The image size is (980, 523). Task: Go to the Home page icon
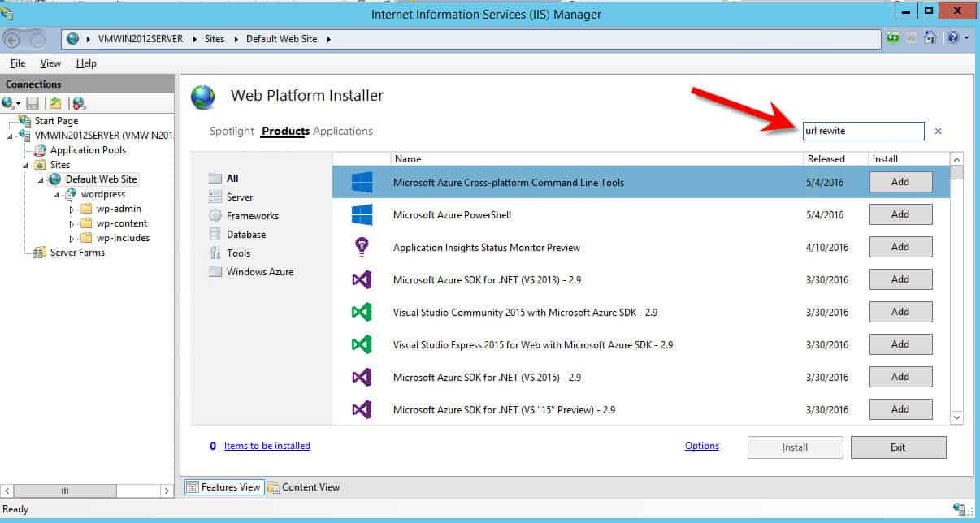(930, 38)
